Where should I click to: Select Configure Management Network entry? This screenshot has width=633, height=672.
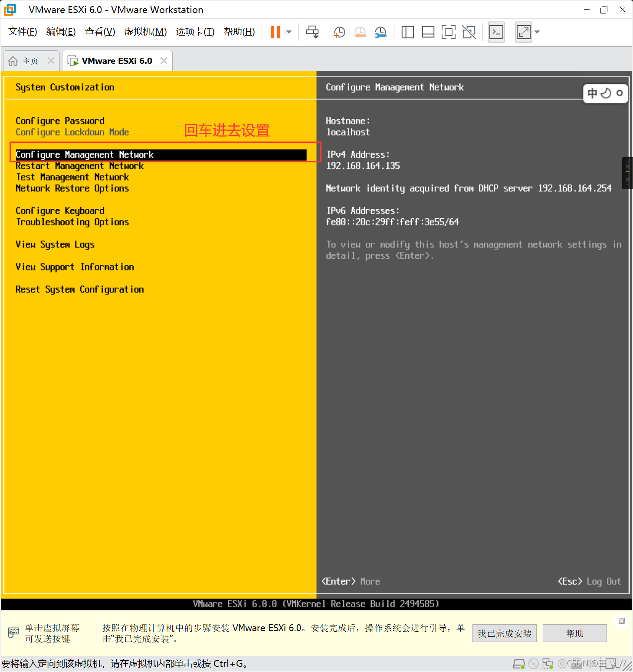161,155
